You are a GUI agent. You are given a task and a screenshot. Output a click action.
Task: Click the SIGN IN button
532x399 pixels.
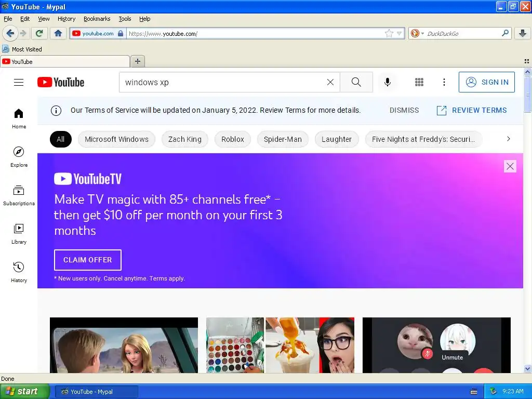pyautogui.click(x=486, y=82)
